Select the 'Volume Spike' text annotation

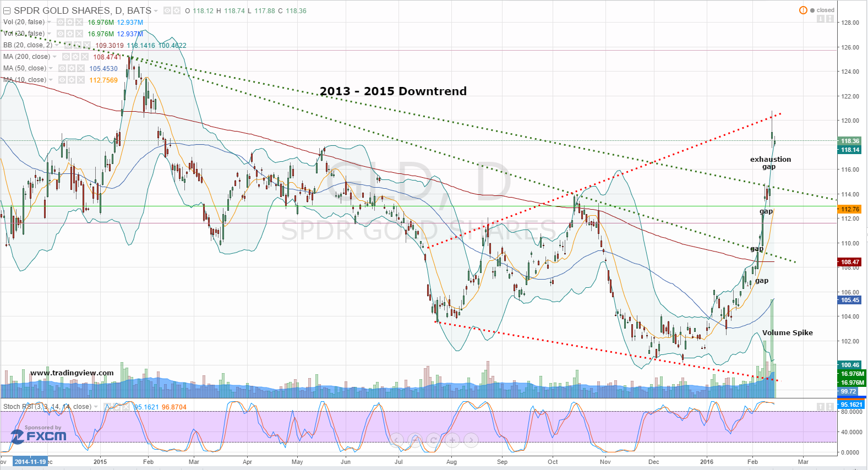click(x=787, y=333)
